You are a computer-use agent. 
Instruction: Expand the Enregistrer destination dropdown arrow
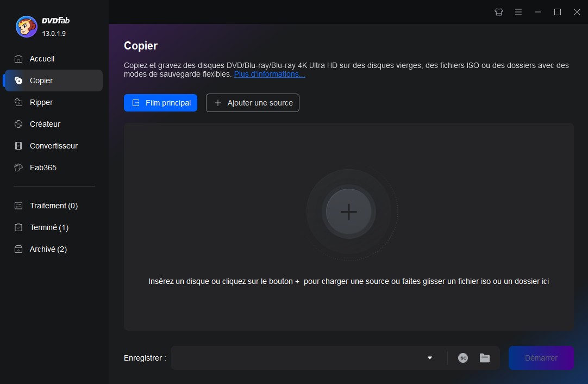click(430, 358)
